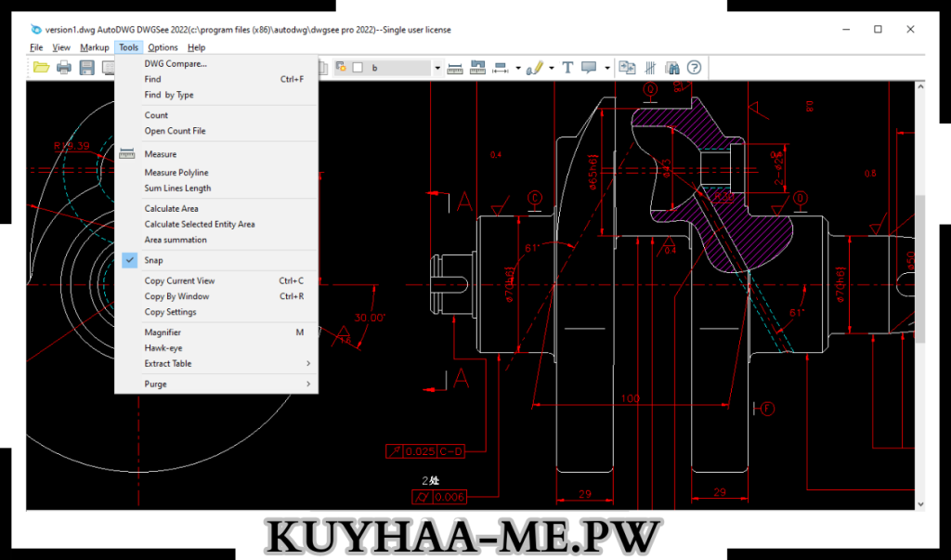Screen dimensions: 951x560
Task: Click the circled F datum marker
Action: tap(767, 409)
